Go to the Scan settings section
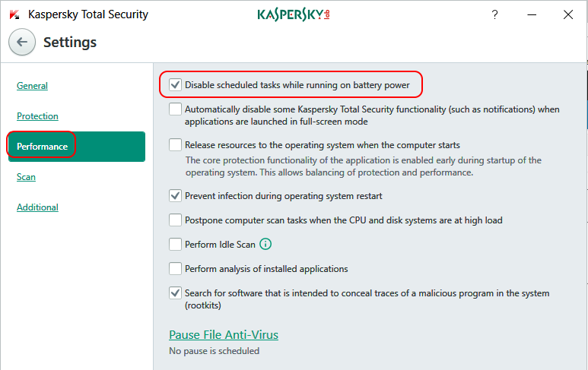Image resolution: width=588 pixels, height=370 pixels. [x=26, y=177]
